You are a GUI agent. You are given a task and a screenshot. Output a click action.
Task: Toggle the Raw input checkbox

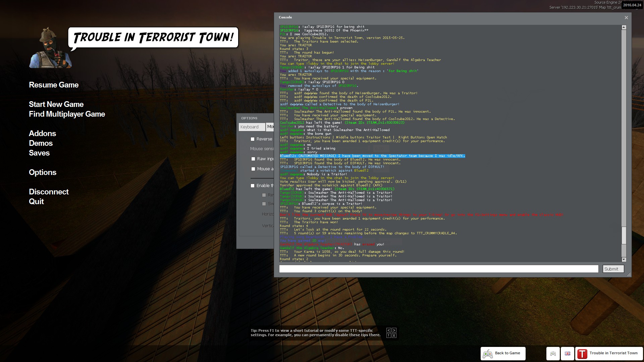pos(253,159)
